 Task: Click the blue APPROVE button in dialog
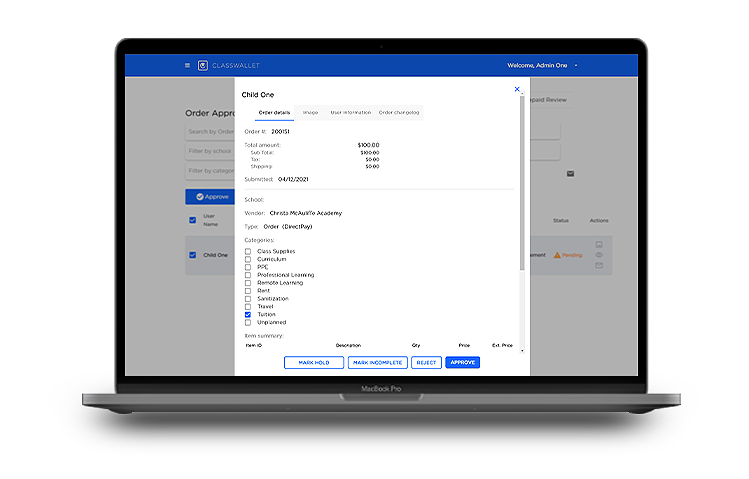462,363
